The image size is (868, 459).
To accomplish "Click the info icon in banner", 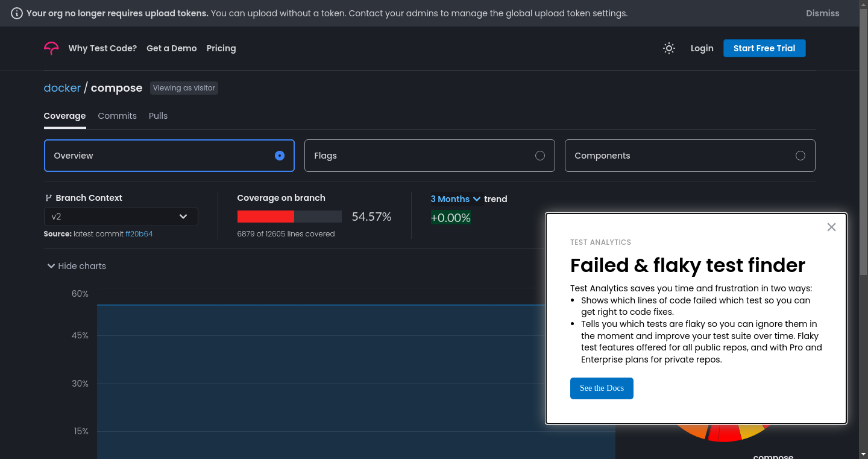I will [17, 13].
